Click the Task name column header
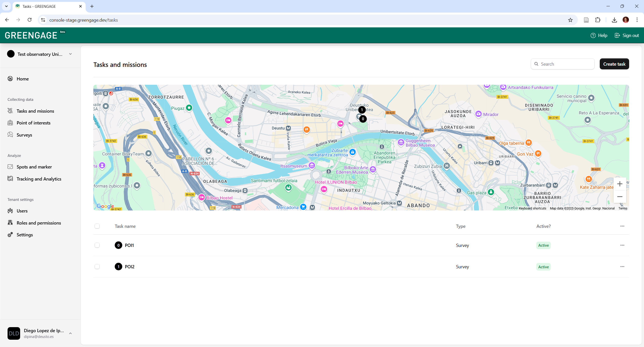Image resolution: width=644 pixels, height=347 pixels. pyautogui.click(x=125, y=226)
